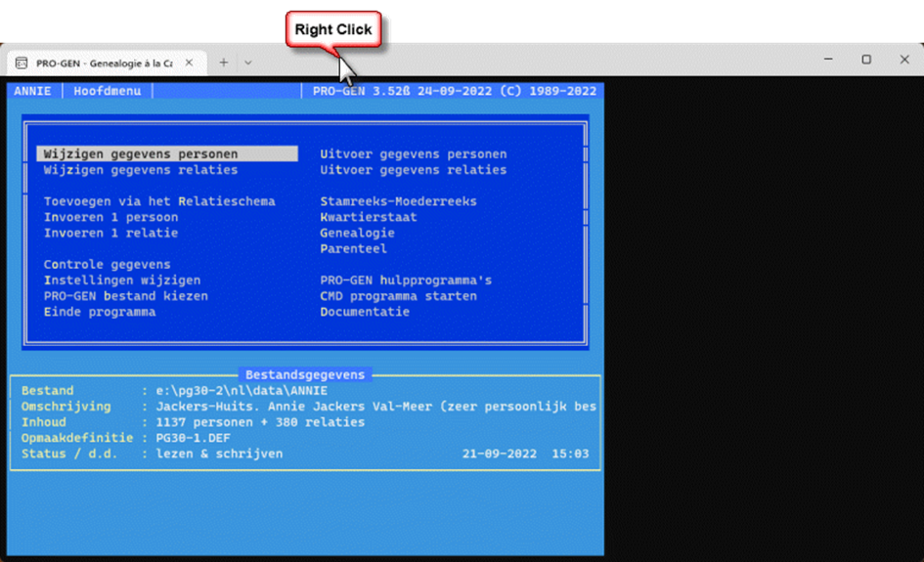The height and width of the screenshot is (562, 924).
Task: Click the Status / d.d. field label
Action: pyautogui.click(x=69, y=454)
